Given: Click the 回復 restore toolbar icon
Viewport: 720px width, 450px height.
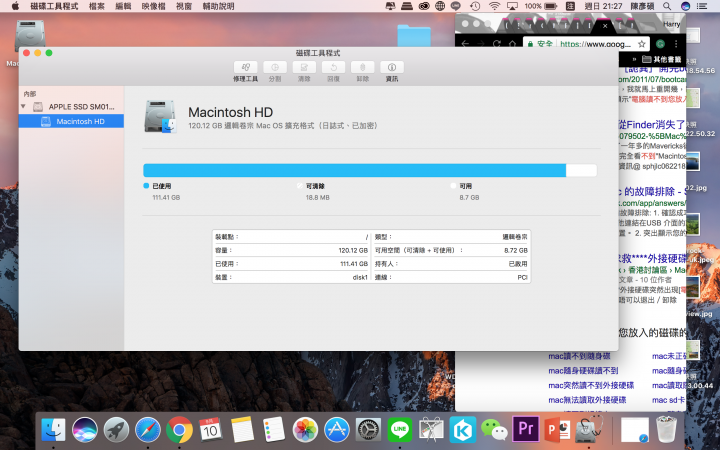Looking at the screenshot, I should [x=333, y=68].
